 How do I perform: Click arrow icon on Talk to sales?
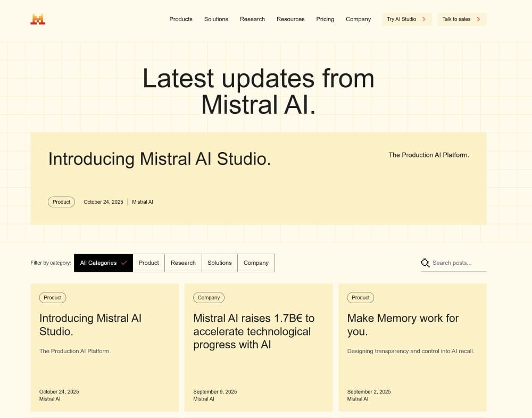click(478, 19)
